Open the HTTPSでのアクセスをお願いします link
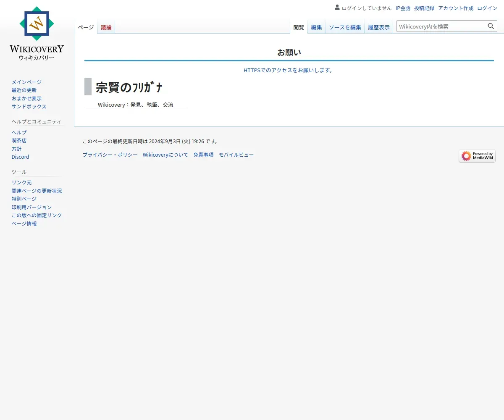Screen dimensions: 504x420 pyautogui.click(x=289, y=70)
